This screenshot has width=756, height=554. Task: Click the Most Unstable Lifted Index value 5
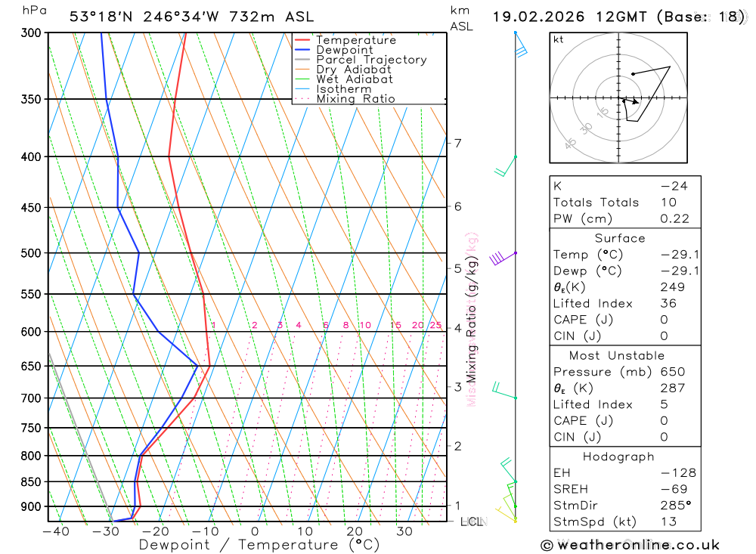click(x=665, y=404)
